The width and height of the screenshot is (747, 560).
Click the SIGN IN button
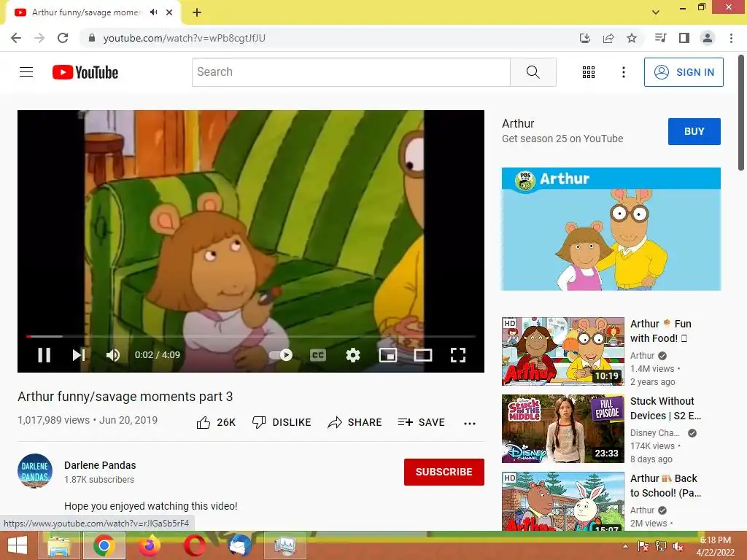(x=684, y=72)
